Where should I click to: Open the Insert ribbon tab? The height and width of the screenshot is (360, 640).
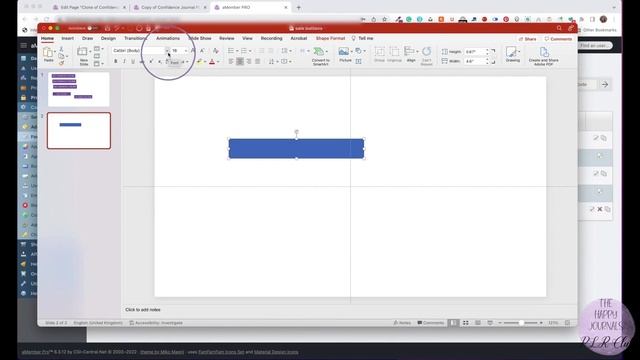click(67, 38)
